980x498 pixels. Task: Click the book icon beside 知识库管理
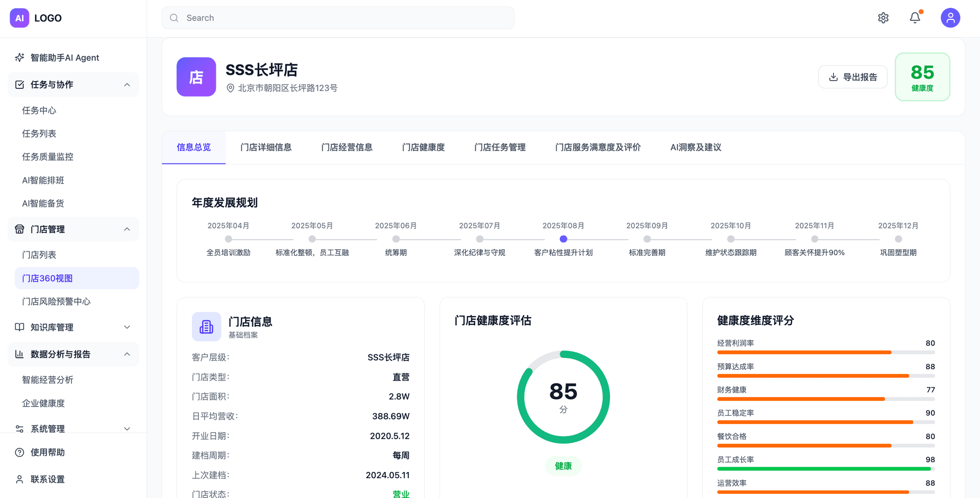(19, 327)
